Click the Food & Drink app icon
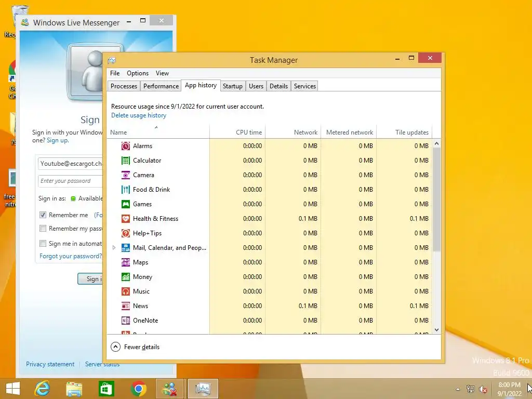Image resolution: width=532 pixels, height=399 pixels. click(126, 190)
